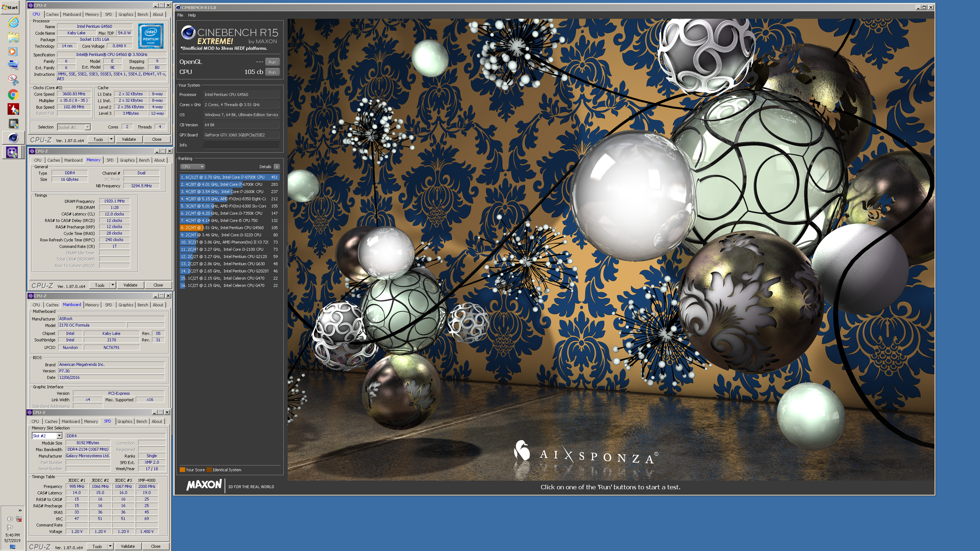Screen dimensions: 980x551
Task: Open Windows Explorer folder icon in taskbar
Action: (x=13, y=37)
